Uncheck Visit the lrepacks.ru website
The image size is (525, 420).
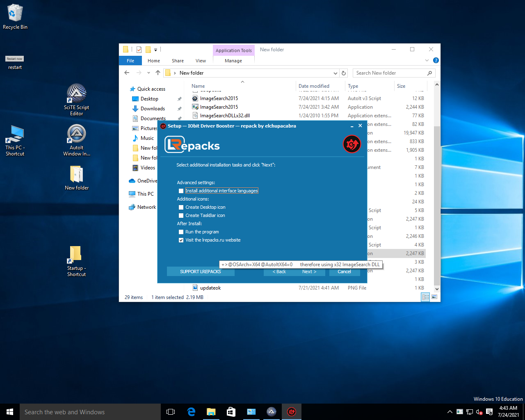[181, 240]
